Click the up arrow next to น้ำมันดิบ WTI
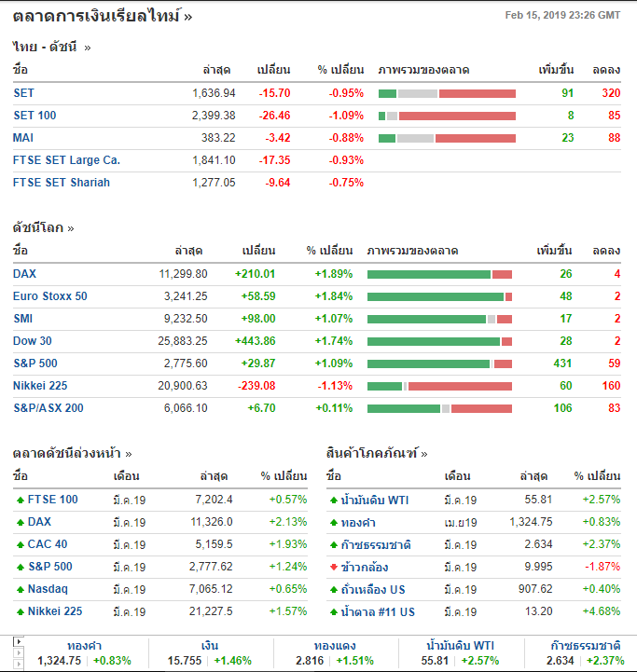 point(333,501)
